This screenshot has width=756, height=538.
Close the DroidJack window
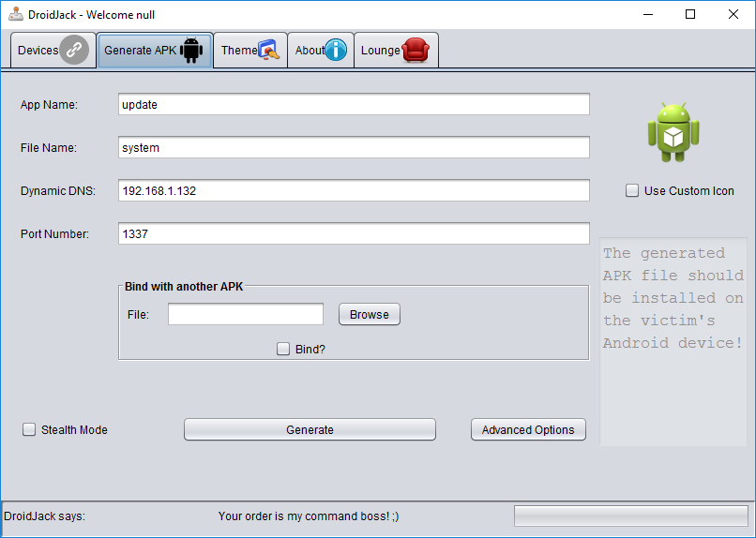click(733, 14)
